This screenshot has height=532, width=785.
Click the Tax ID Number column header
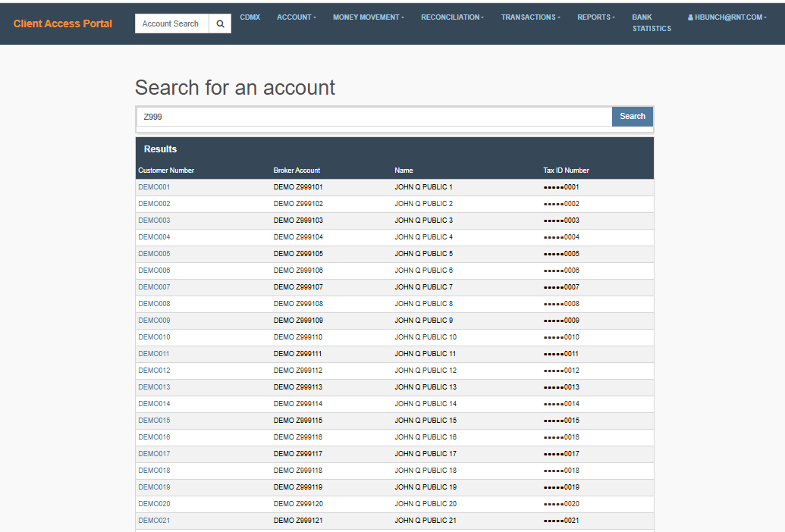(x=567, y=171)
